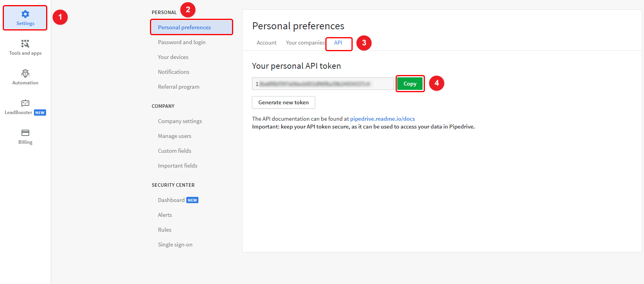Switch to the Account tab
This screenshot has height=284, width=644.
[x=266, y=43]
